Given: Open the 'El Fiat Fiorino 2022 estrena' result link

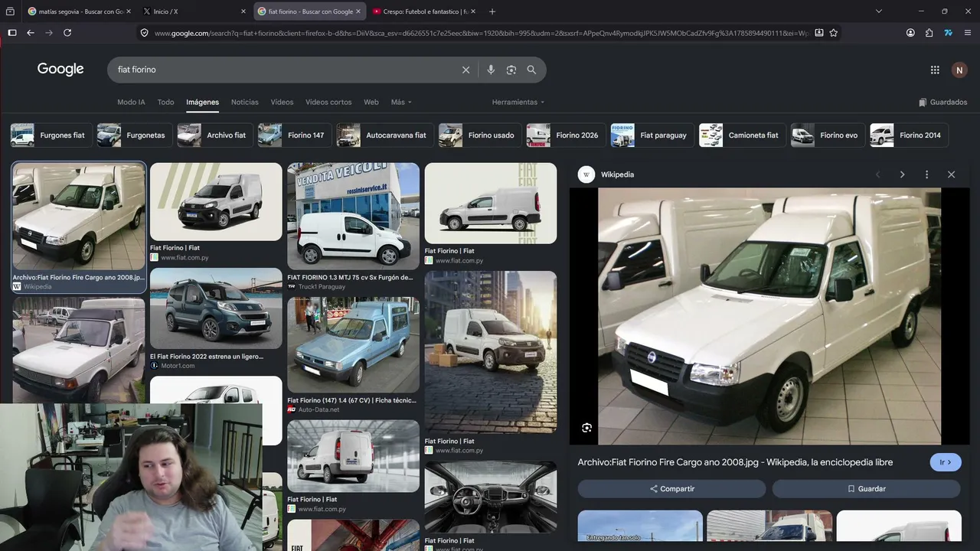Looking at the screenshot, I should tap(207, 357).
